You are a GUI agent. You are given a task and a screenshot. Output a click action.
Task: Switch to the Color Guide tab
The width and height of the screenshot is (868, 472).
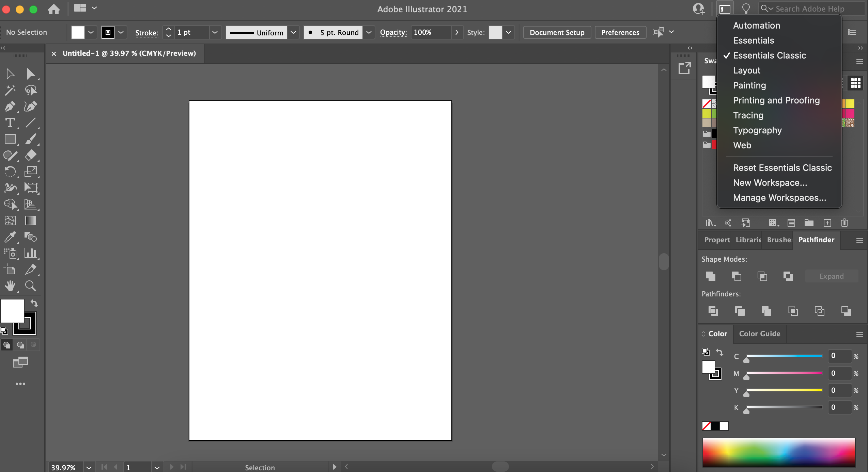(760, 334)
